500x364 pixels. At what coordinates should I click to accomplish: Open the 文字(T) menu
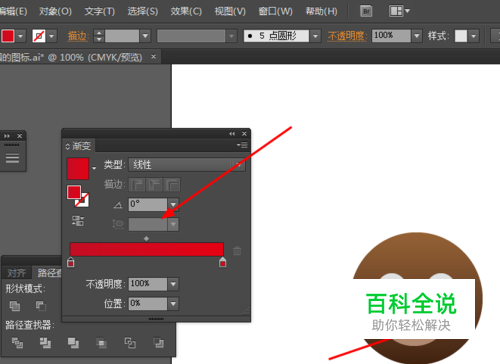(x=100, y=11)
